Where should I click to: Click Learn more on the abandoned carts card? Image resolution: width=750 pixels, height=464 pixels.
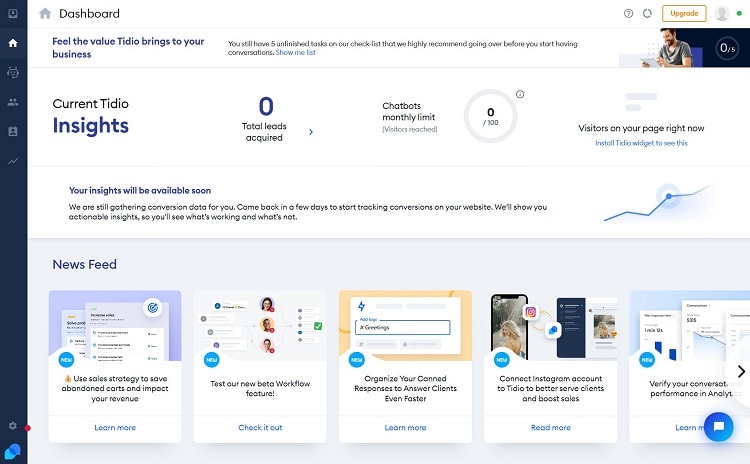click(115, 428)
